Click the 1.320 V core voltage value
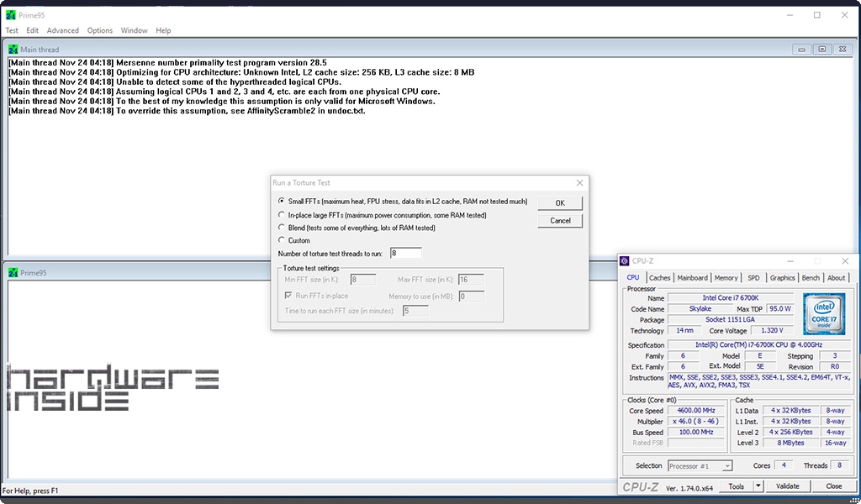 [772, 331]
